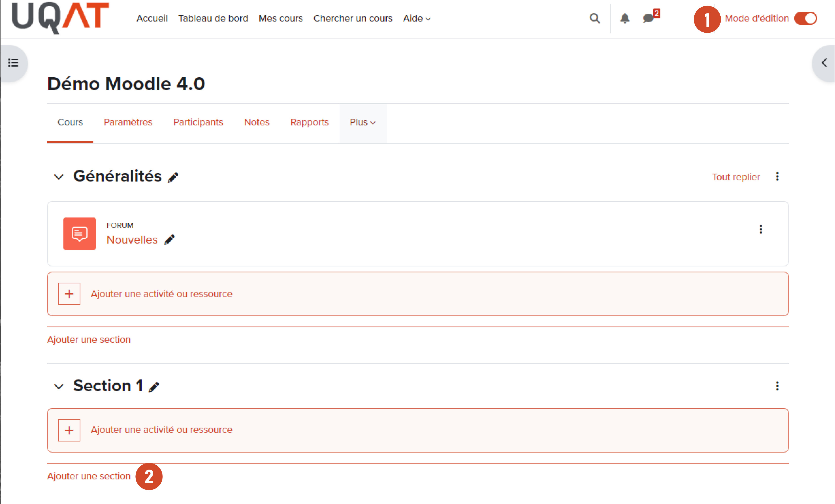Collapse the Généralités section chevron

pyautogui.click(x=59, y=177)
